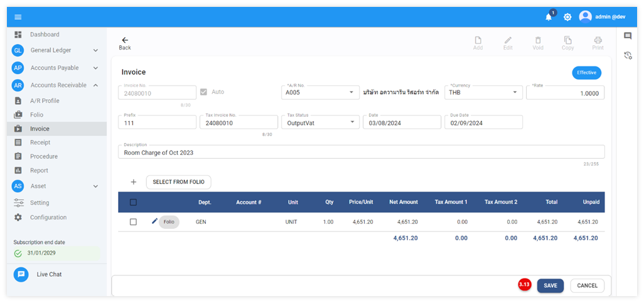Image resolution: width=644 pixels, height=303 pixels.
Task: Edit the GEN row with pencil icon
Action: click(x=155, y=221)
